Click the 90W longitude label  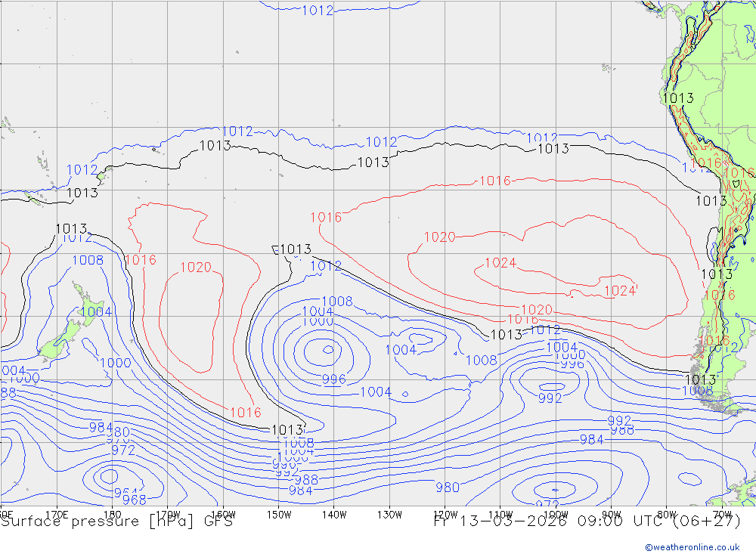point(612,515)
